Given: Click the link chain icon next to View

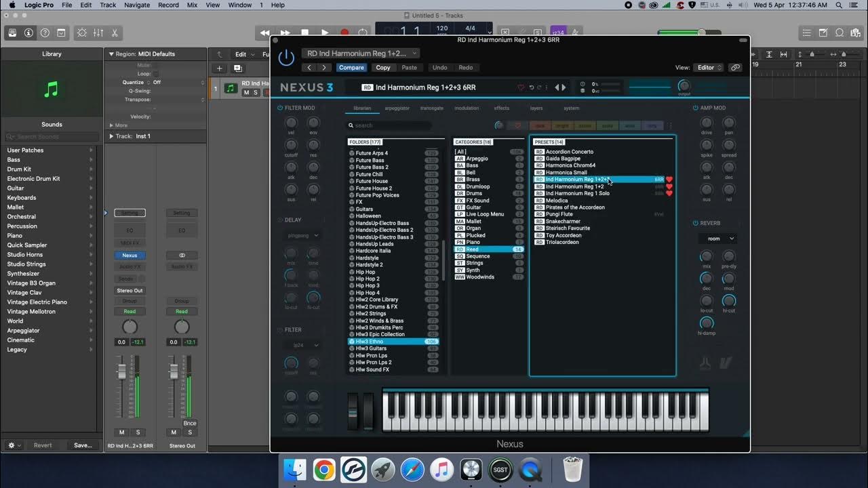Looking at the screenshot, I should (x=735, y=68).
